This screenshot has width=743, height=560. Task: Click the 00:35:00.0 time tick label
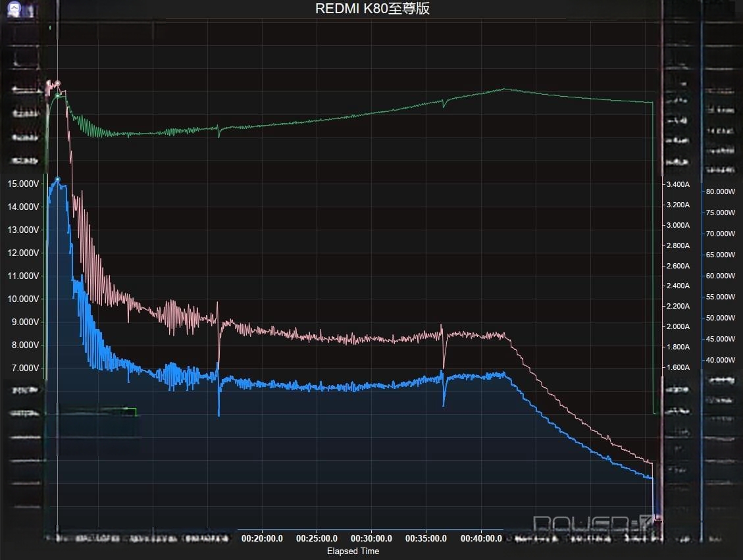point(426,539)
